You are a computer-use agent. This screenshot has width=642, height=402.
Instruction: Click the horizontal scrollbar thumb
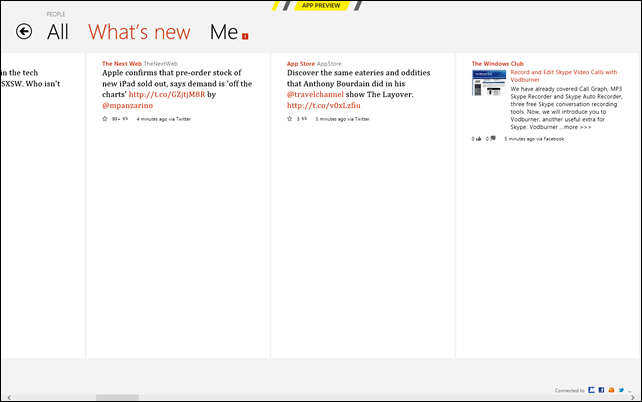pyautogui.click(x=117, y=397)
